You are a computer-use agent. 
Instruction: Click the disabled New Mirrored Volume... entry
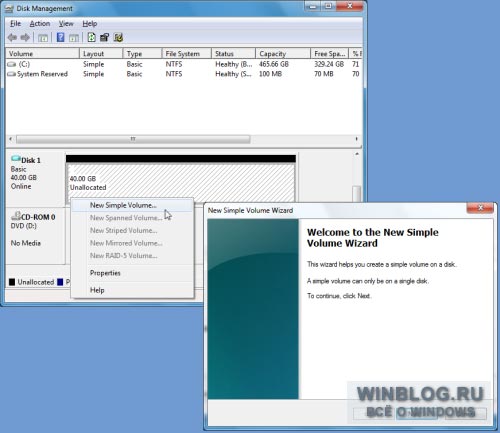[x=132, y=243]
